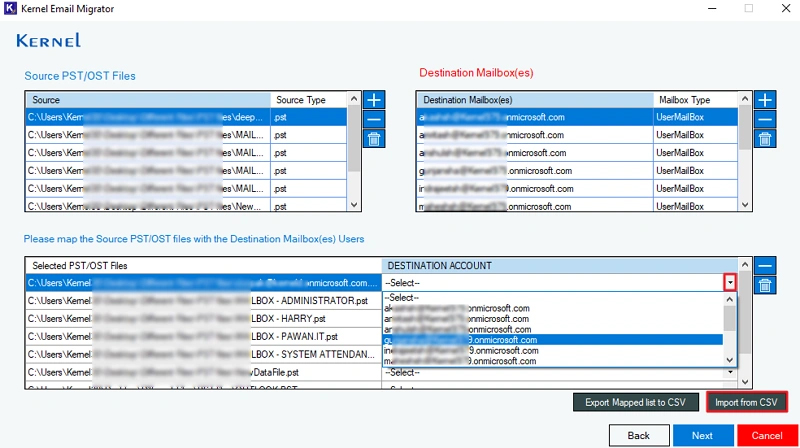Sort by the Source column header
The height and width of the screenshot is (448, 800).
pos(148,99)
